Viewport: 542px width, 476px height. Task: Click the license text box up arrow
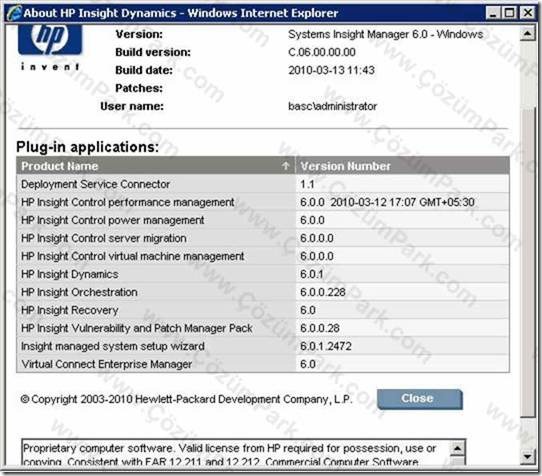[457, 449]
